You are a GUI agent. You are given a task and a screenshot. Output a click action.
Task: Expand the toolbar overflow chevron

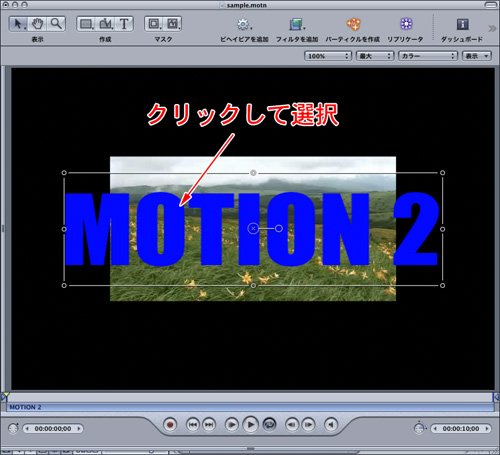tap(492, 28)
